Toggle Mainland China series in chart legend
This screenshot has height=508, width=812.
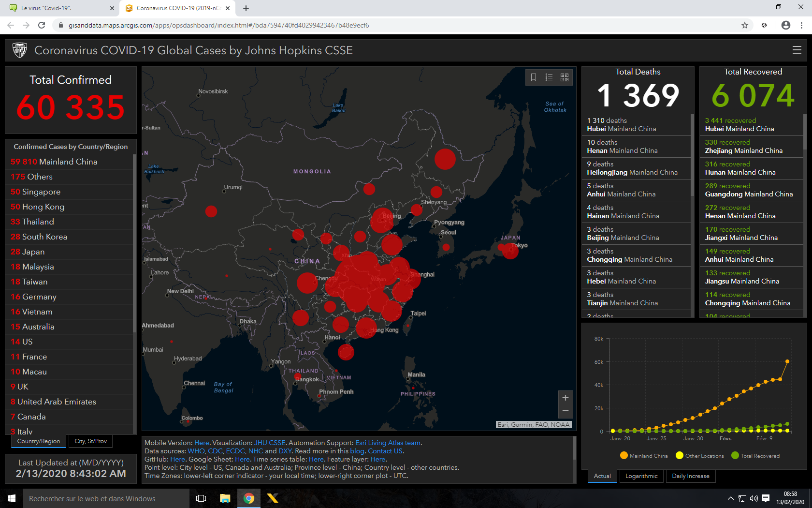[644, 456]
